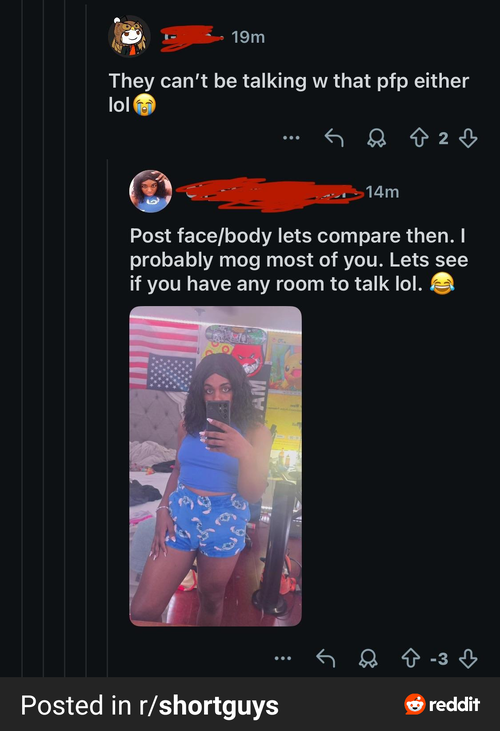
Task: Open the redacted username of 14m comment
Action: click(270, 194)
